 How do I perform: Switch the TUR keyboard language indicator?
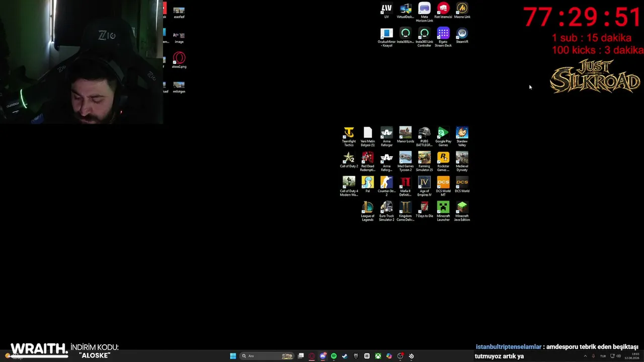[x=603, y=356]
